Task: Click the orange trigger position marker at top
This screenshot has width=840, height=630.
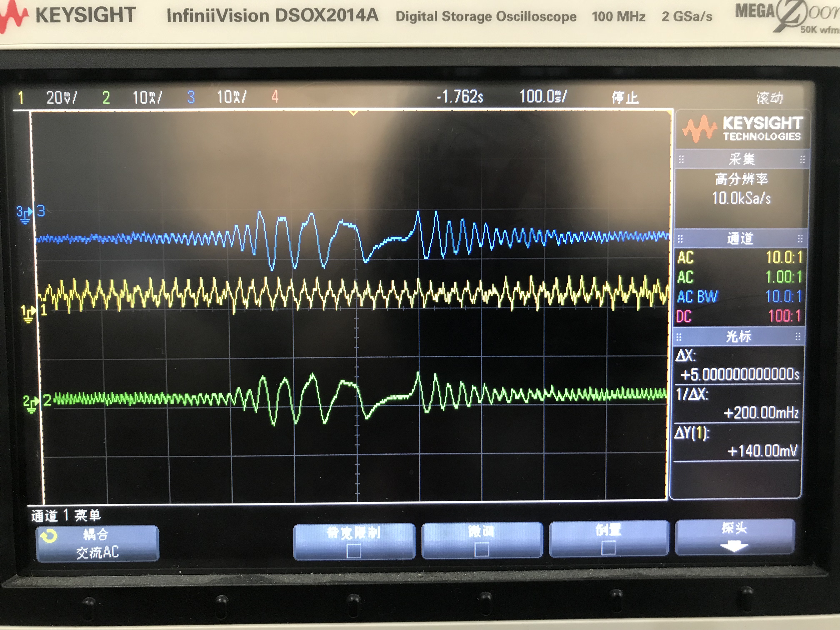Action: pyautogui.click(x=353, y=113)
